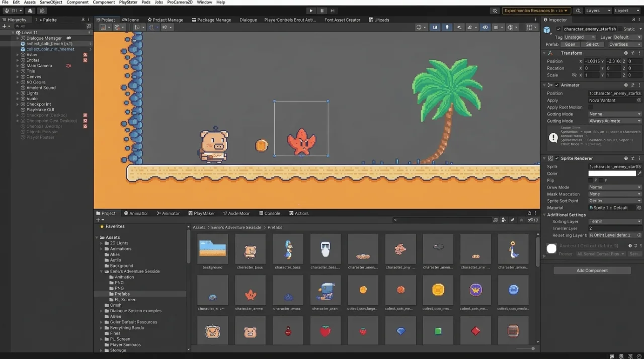The height and width of the screenshot is (359, 644).
Task: Click the Hierarchy panel lock icon
Action: point(83,20)
